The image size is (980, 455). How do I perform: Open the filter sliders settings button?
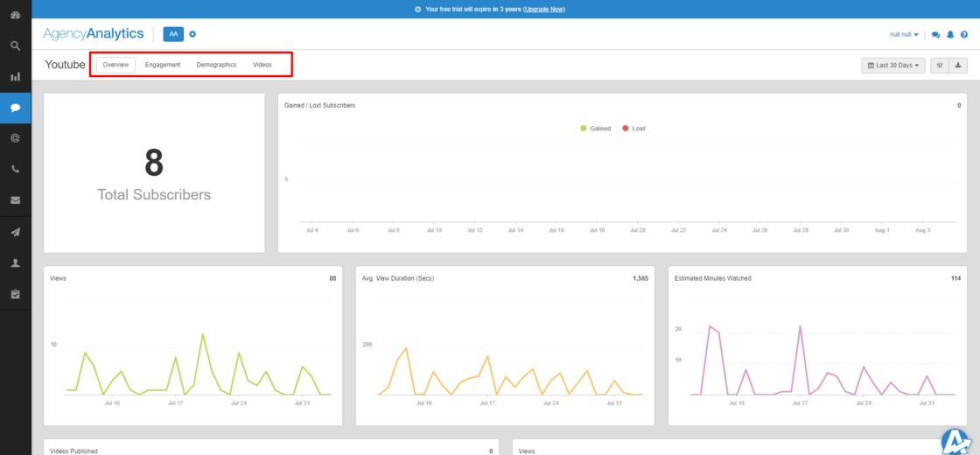coord(939,65)
